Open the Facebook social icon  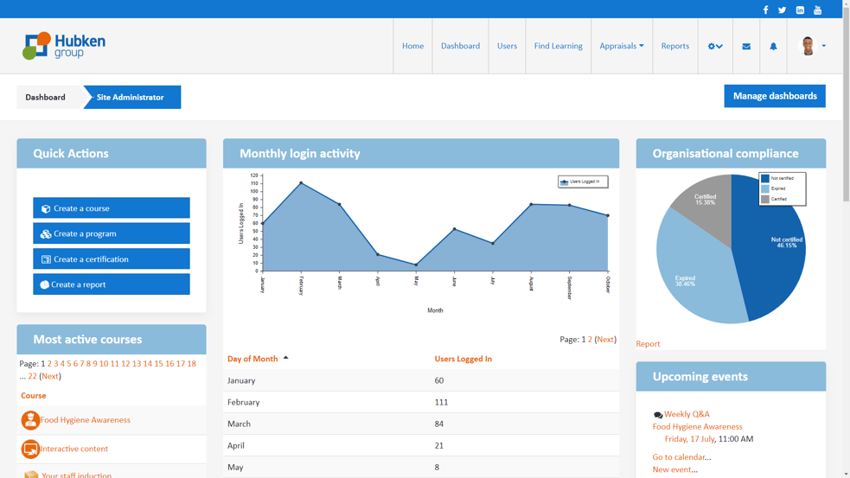(x=765, y=10)
